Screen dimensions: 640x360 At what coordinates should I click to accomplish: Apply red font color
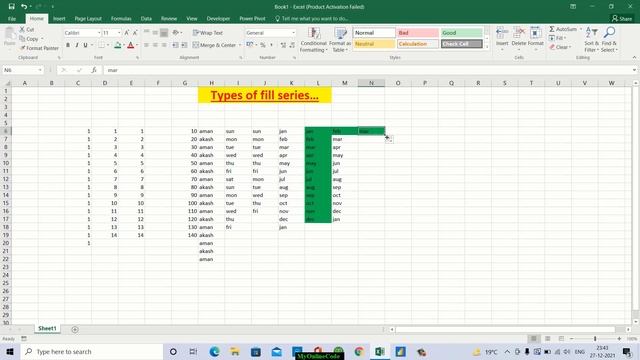[x=131, y=45]
